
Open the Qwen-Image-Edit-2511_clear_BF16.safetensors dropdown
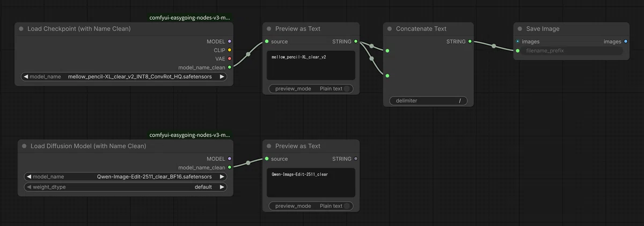[x=125, y=177]
